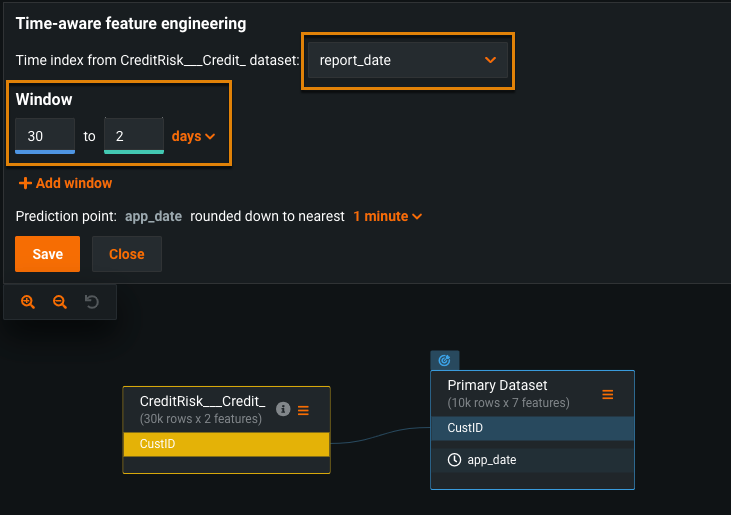
Task: Open the info icon on the CreditRisk___Credit_ node
Action: pos(283,409)
